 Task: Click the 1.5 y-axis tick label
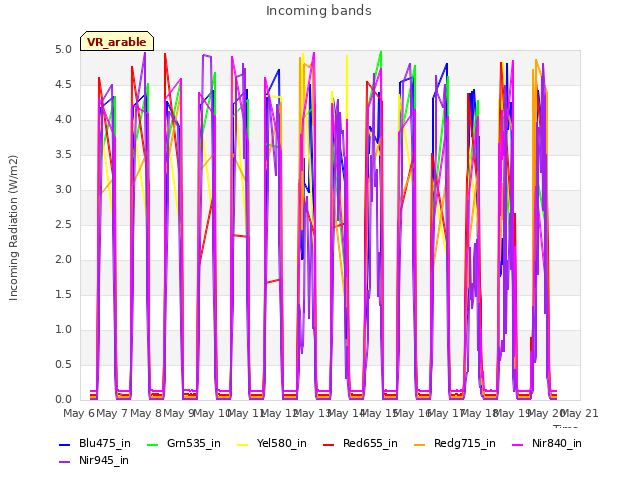coord(63,295)
